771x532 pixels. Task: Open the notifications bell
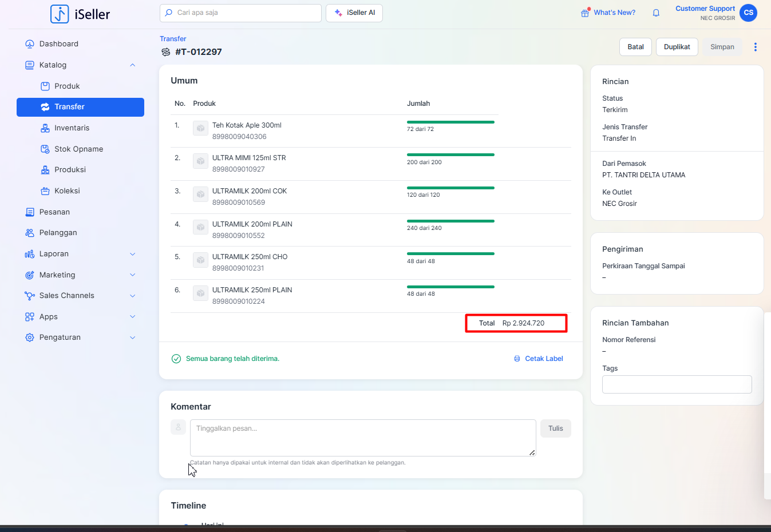[656, 13]
